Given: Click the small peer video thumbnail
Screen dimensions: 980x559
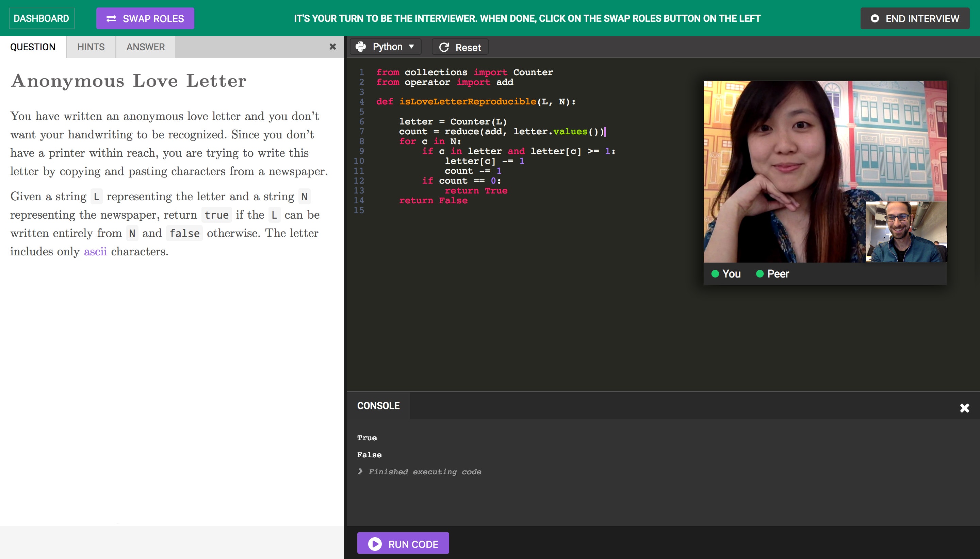Looking at the screenshot, I should [906, 232].
